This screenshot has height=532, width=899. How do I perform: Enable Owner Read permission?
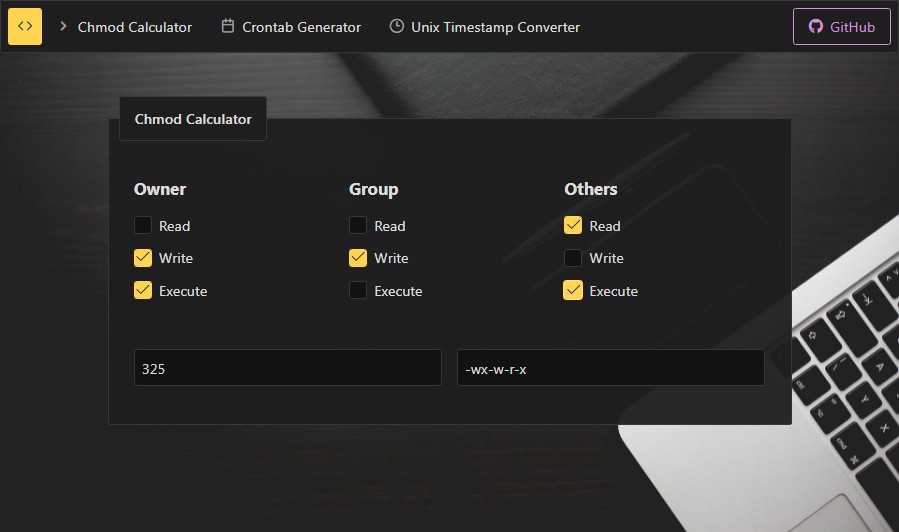click(143, 226)
